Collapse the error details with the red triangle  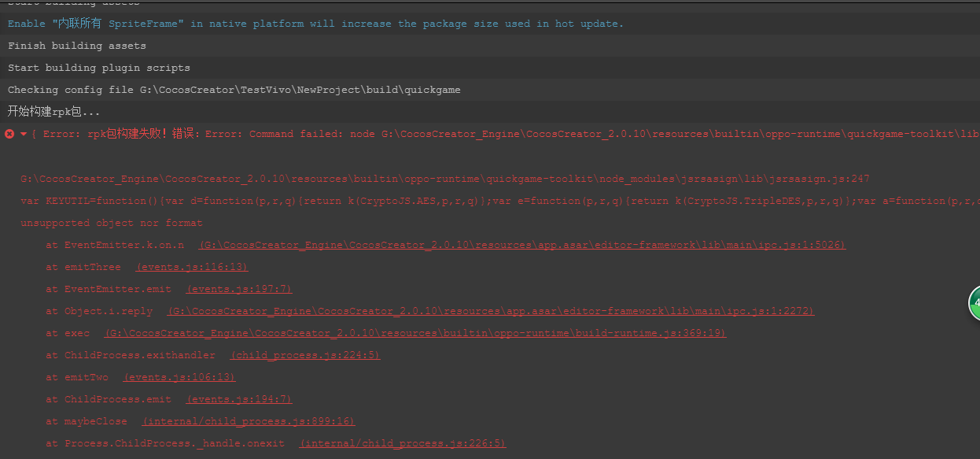24,134
